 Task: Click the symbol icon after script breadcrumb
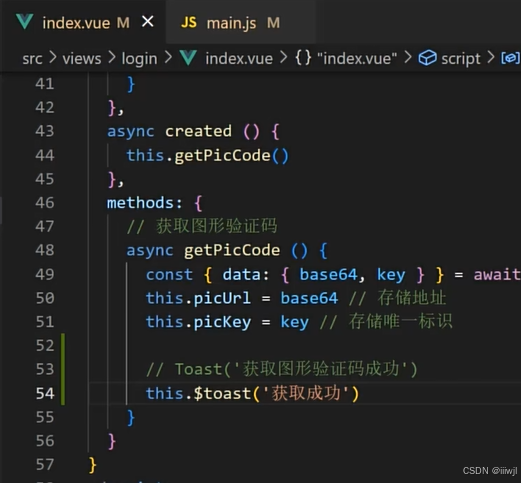pos(510,58)
